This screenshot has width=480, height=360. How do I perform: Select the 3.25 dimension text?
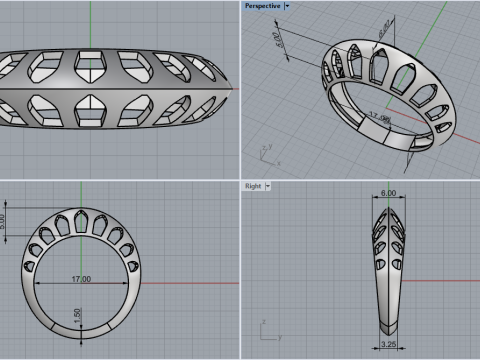(x=389, y=344)
